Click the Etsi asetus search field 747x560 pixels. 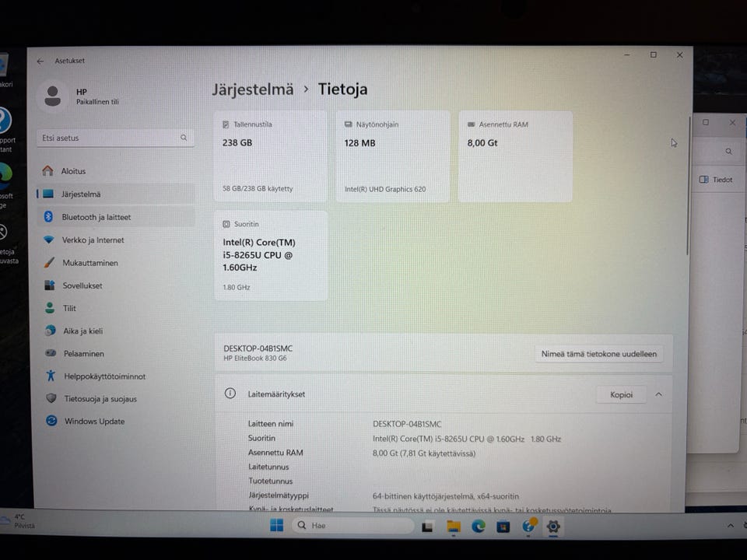[x=115, y=138]
